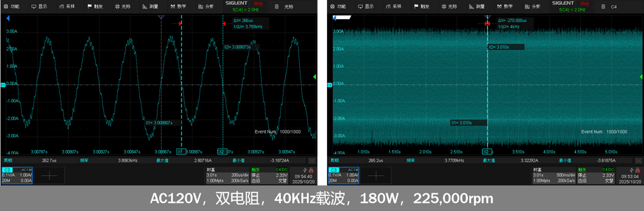This screenshot has width=644, height=211.
Task: Click ΔX= 266us cursor readout
Action: click(x=244, y=20)
